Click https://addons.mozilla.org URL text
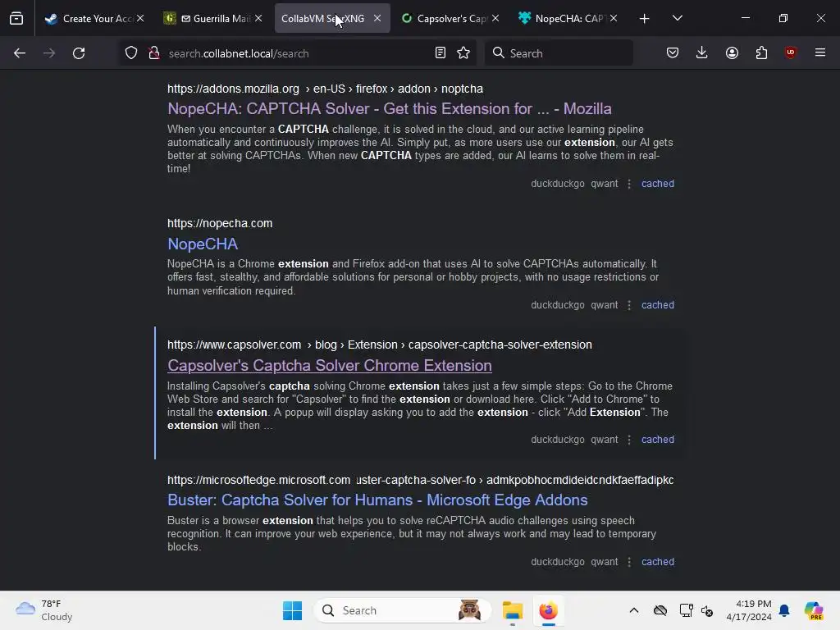This screenshot has width=840, height=630. pos(233,89)
